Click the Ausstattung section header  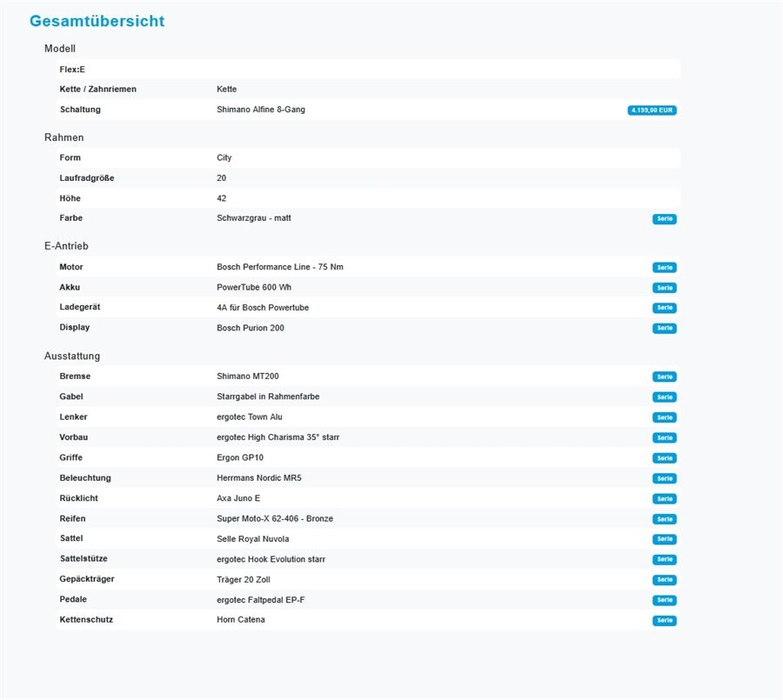(72, 357)
